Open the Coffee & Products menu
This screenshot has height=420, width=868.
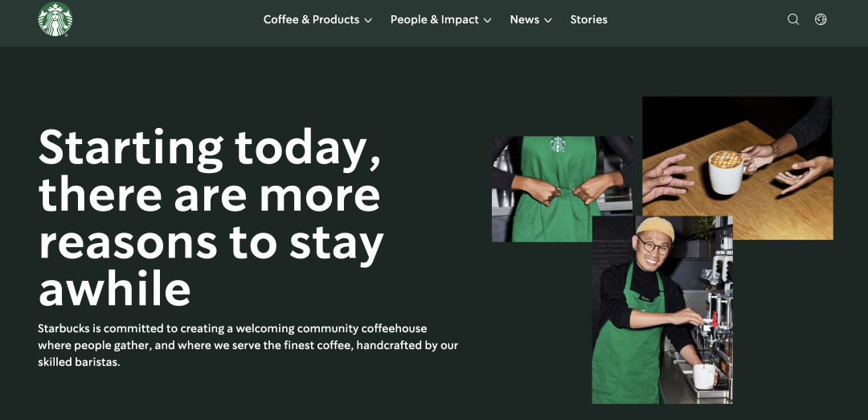[x=317, y=19]
